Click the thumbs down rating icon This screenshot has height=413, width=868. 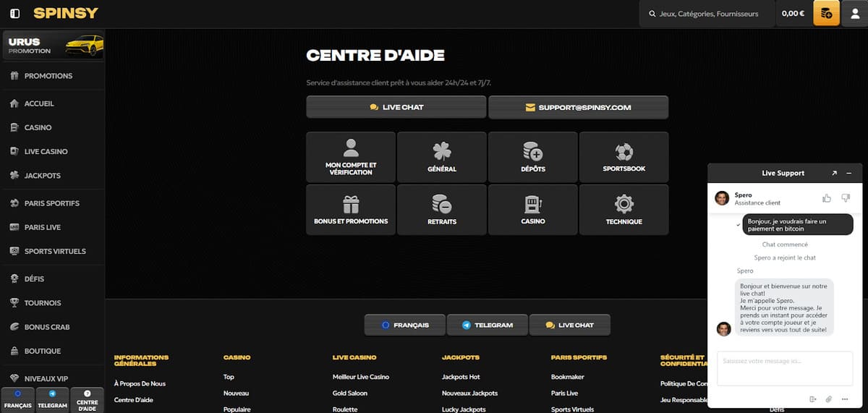pos(846,198)
